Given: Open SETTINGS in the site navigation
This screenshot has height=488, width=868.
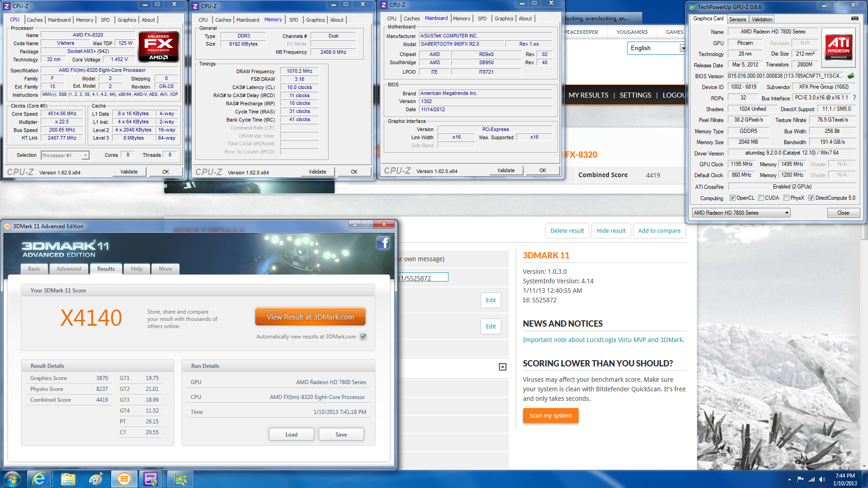Looking at the screenshot, I should [635, 95].
